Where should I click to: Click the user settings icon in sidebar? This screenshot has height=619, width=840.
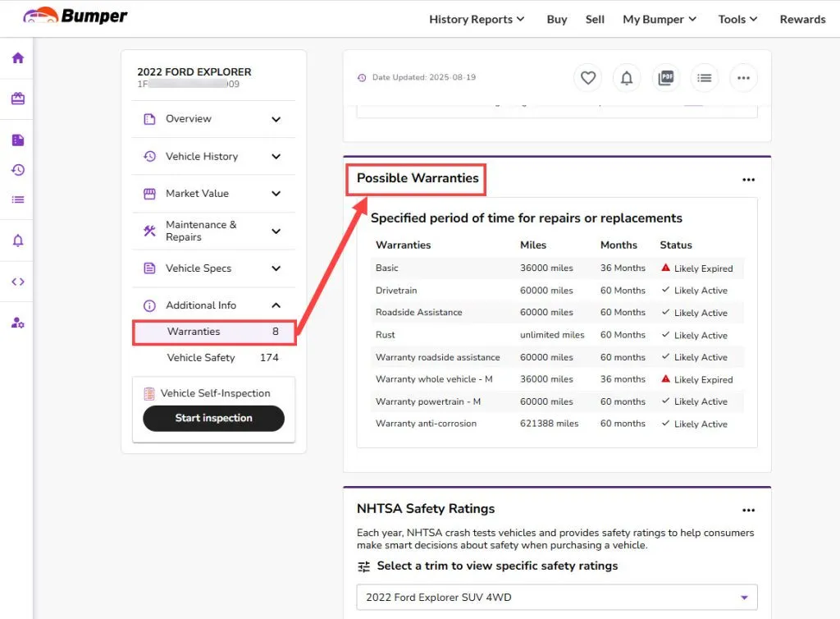[18, 323]
